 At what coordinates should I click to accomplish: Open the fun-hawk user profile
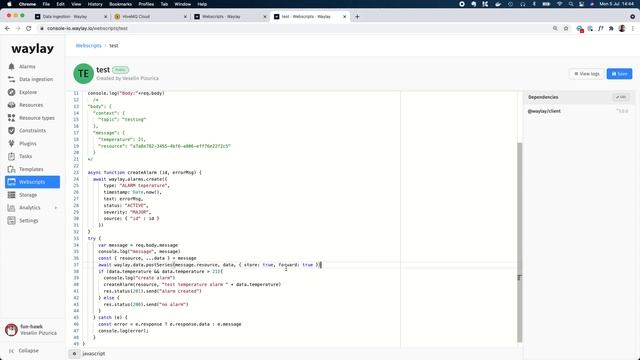pos(31,330)
